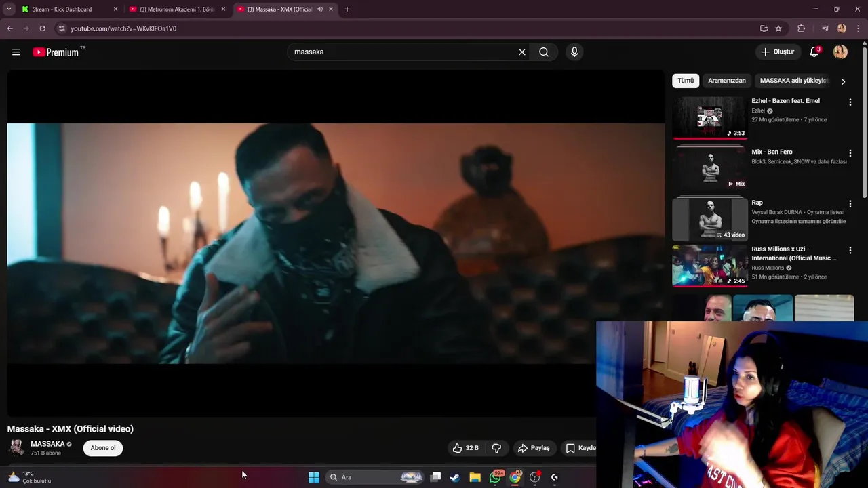Mute audio on Massaka tab speaker icon
The image size is (868, 488).
click(x=320, y=9)
